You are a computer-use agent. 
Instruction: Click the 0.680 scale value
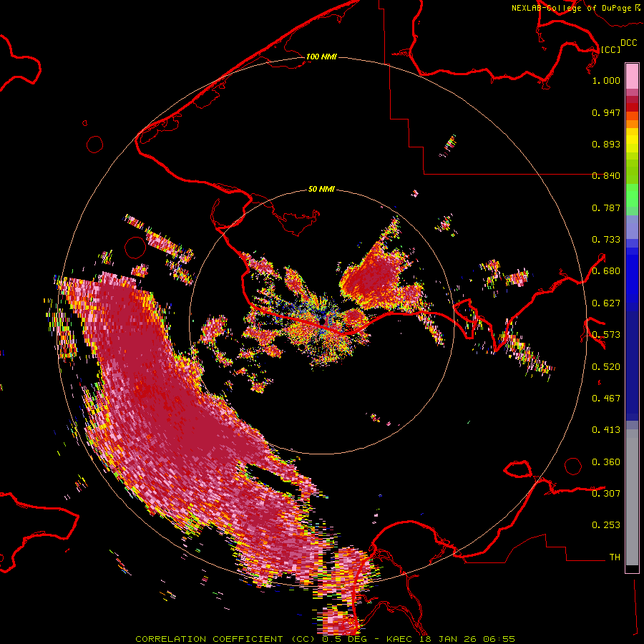click(606, 271)
